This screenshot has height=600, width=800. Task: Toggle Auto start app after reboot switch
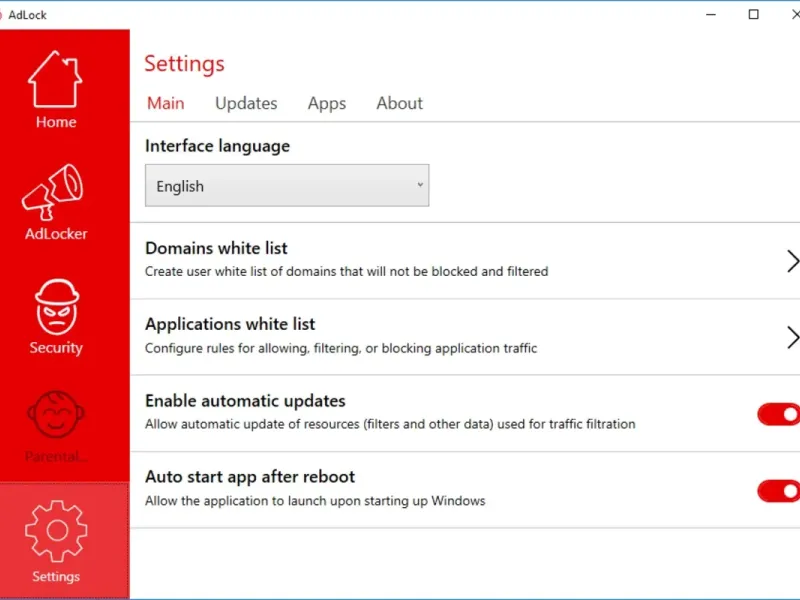(779, 491)
